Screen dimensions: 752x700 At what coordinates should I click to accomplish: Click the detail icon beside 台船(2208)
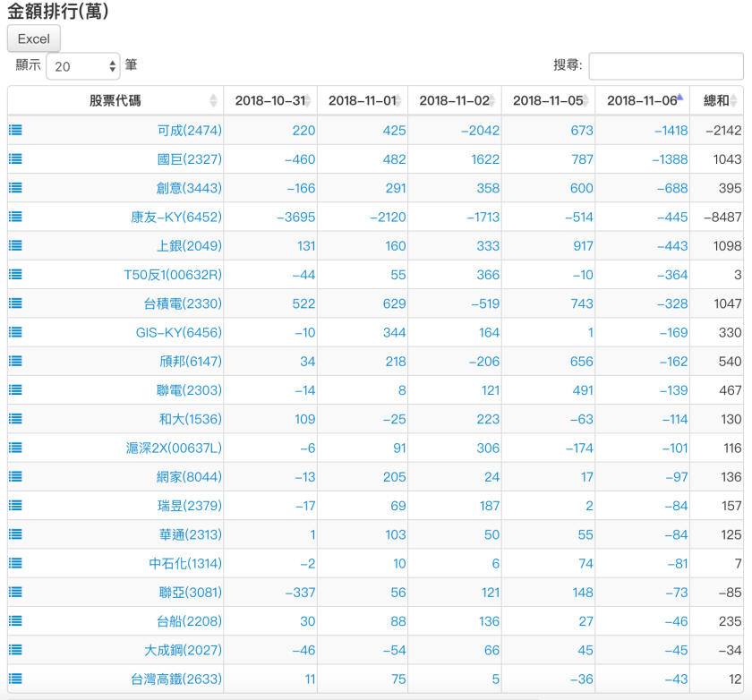tap(15, 621)
